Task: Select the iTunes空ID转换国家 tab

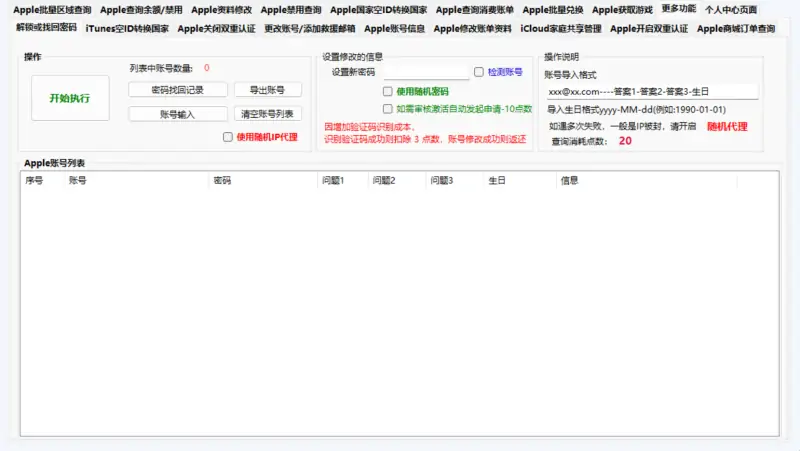Action: [x=127, y=29]
